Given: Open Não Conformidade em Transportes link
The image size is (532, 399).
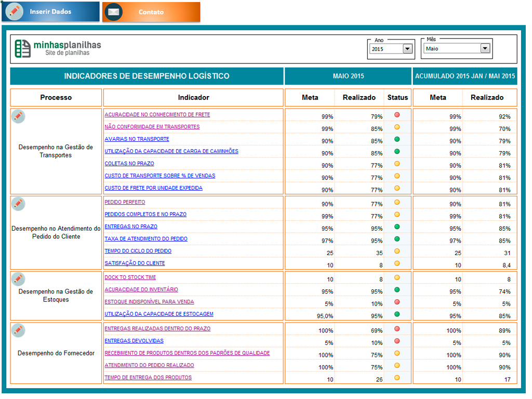Looking at the screenshot, I should (x=152, y=127).
